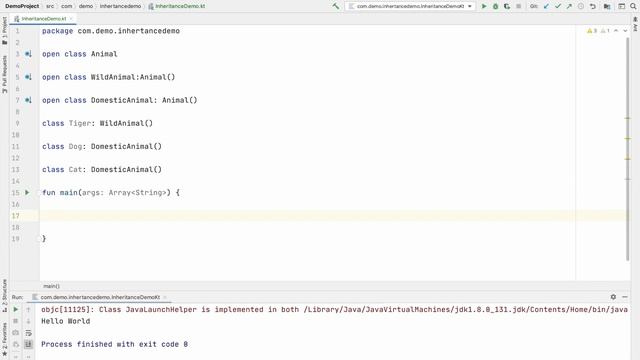Click DemoProject in the breadcrumb bar
The image size is (640, 360).
click(22, 6)
